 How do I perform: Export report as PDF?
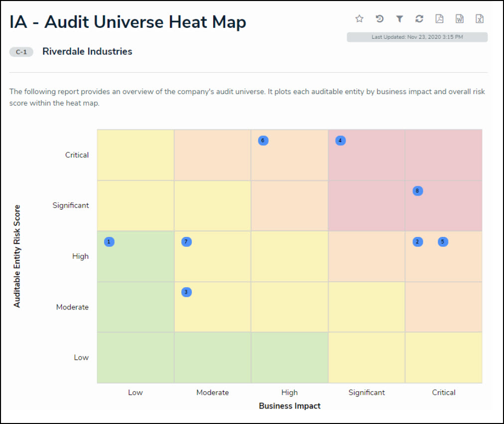[x=439, y=19]
